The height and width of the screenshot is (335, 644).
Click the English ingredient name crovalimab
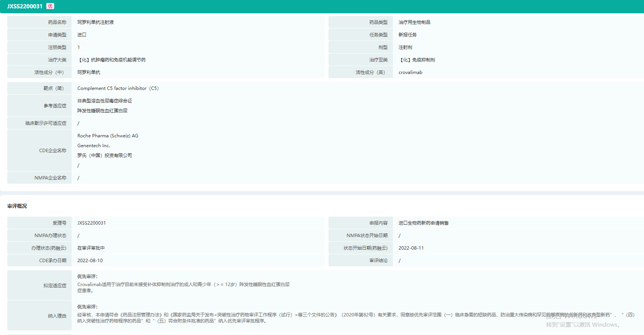tap(410, 72)
